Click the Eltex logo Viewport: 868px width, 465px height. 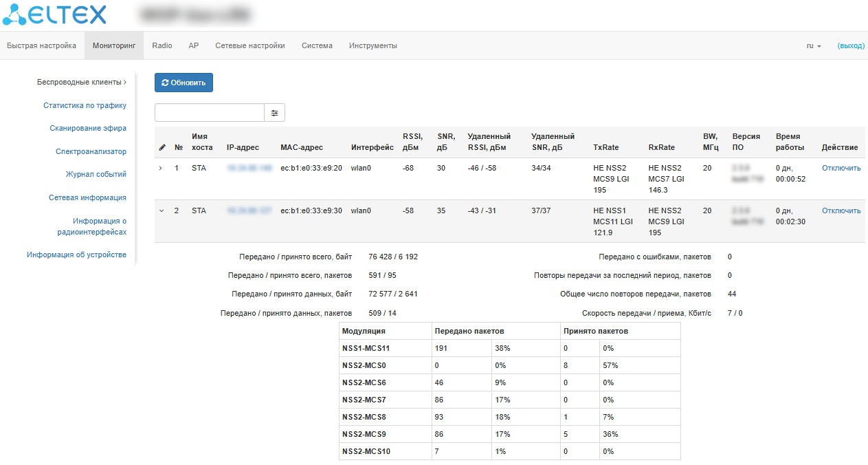click(55, 14)
